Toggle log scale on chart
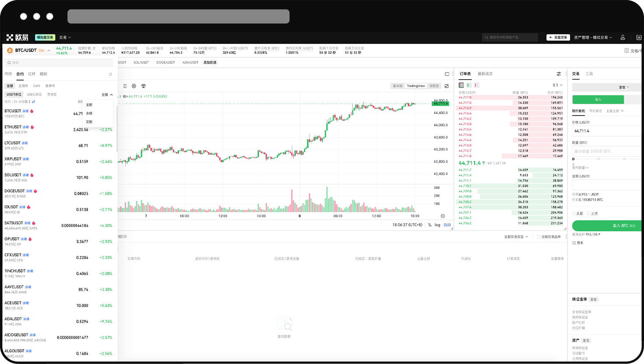This screenshot has width=644, height=364. pos(437,225)
